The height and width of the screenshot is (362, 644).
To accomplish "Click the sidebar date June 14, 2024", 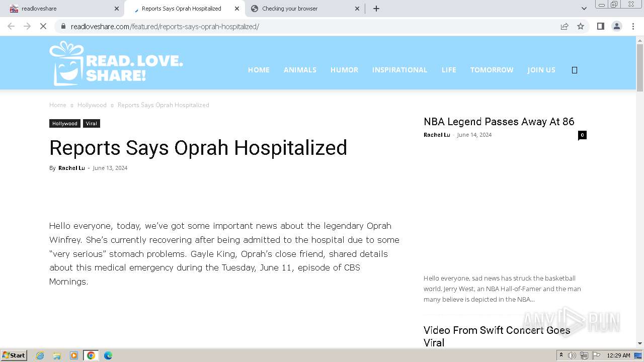I will 474,135.
